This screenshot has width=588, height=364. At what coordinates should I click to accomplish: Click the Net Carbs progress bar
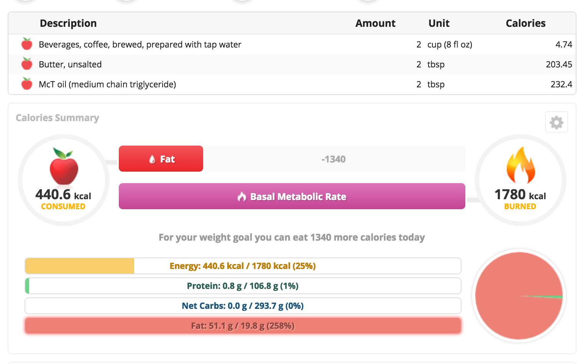[243, 306]
